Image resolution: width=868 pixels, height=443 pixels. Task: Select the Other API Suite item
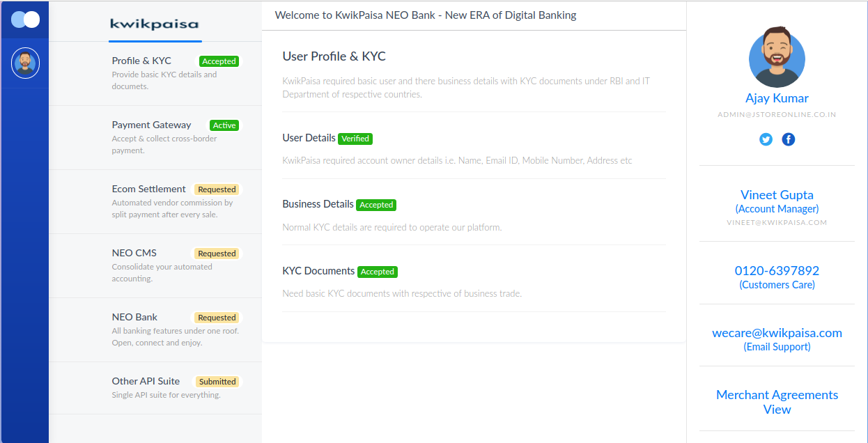pyautogui.click(x=155, y=388)
